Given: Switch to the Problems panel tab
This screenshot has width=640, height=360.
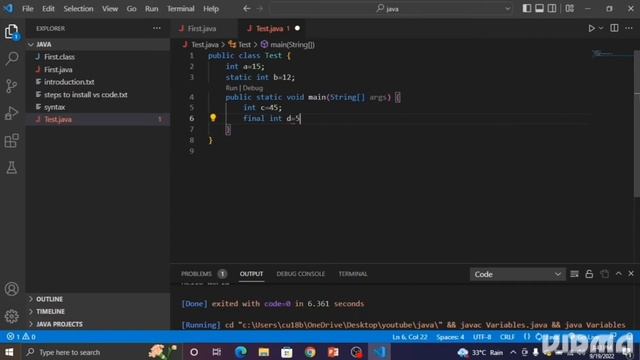Looking at the screenshot, I should 203,274.
